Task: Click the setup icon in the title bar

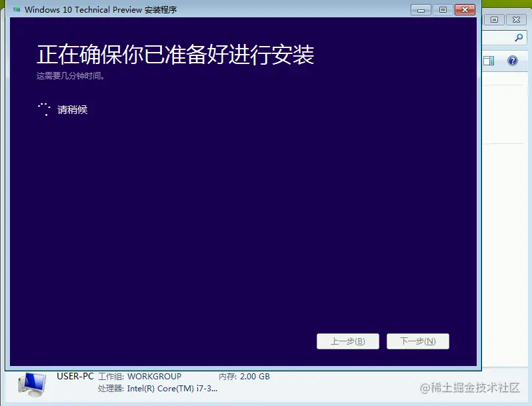Action: tap(17, 9)
